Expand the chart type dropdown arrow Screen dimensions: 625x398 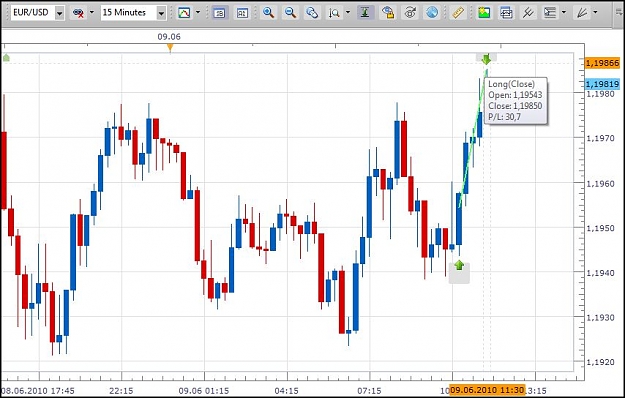click(x=198, y=13)
